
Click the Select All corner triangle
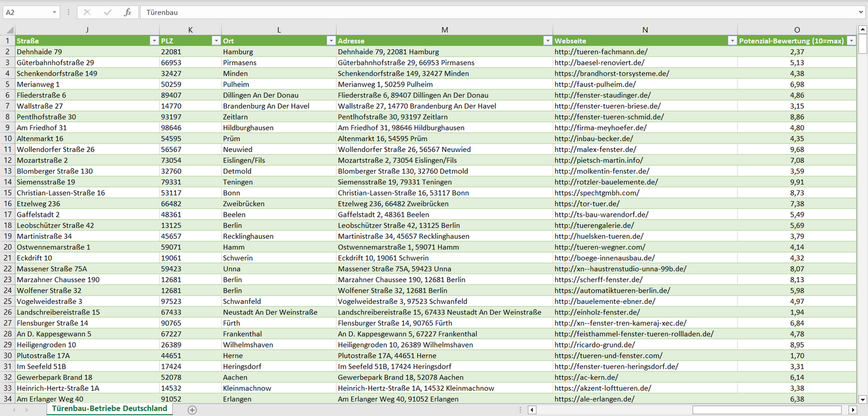click(10, 30)
